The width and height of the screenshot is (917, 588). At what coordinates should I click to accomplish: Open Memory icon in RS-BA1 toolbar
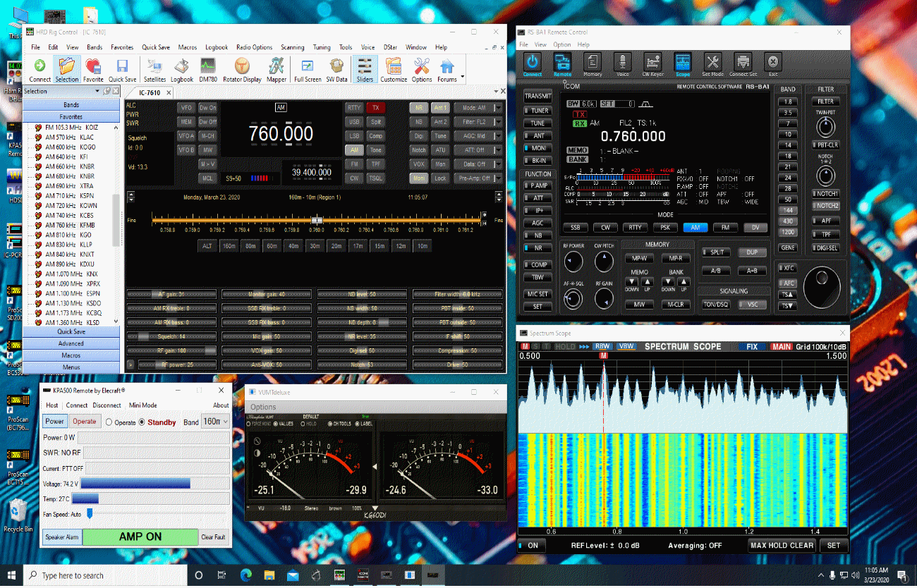click(x=593, y=64)
